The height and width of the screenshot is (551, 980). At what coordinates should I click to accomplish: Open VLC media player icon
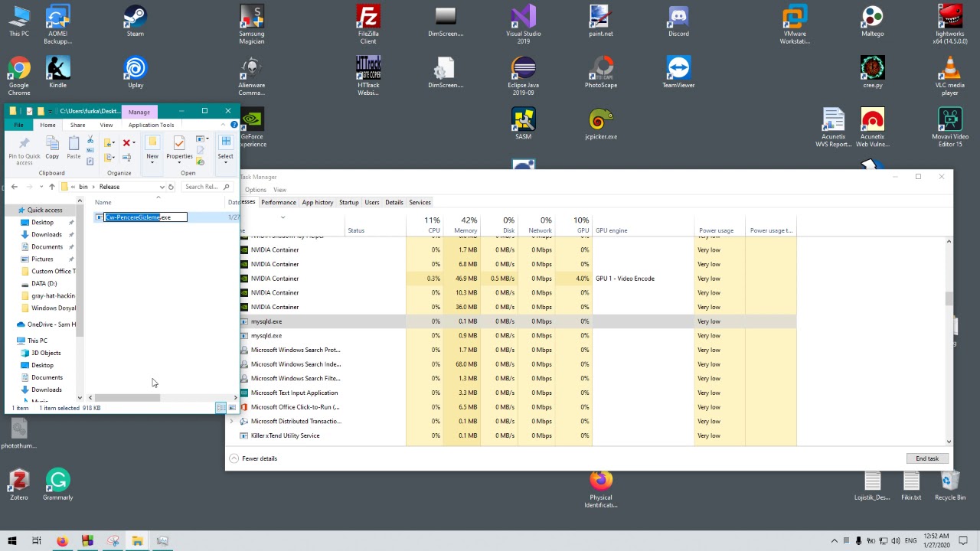click(950, 77)
